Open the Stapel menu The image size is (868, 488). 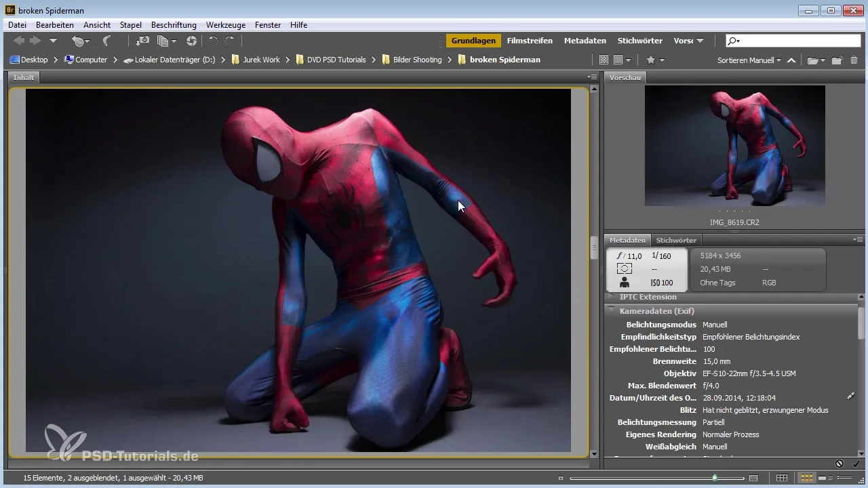click(131, 25)
